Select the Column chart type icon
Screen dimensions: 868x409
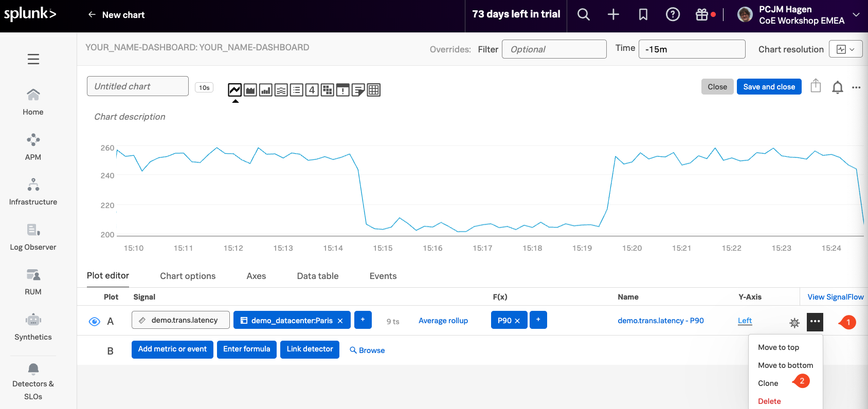[266, 90]
